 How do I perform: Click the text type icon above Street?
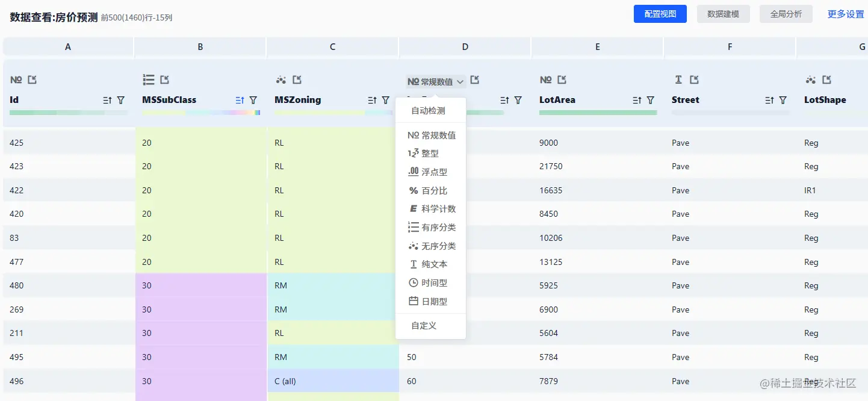[678, 79]
